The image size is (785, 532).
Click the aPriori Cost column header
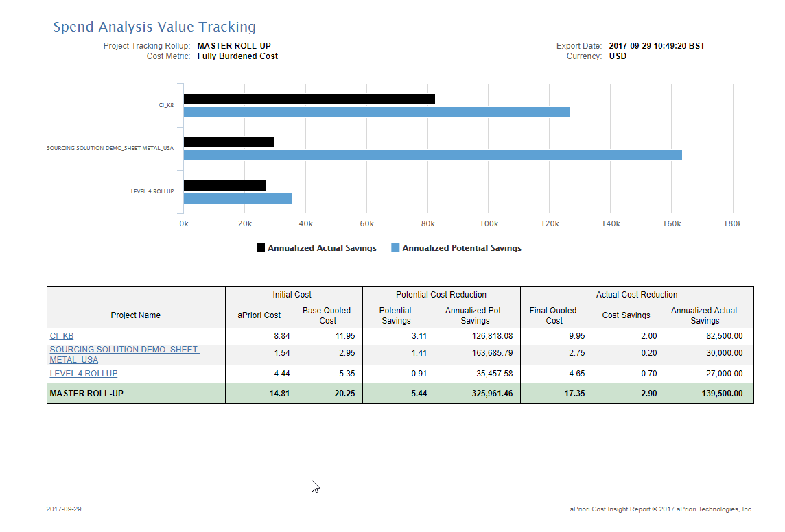tap(259, 315)
